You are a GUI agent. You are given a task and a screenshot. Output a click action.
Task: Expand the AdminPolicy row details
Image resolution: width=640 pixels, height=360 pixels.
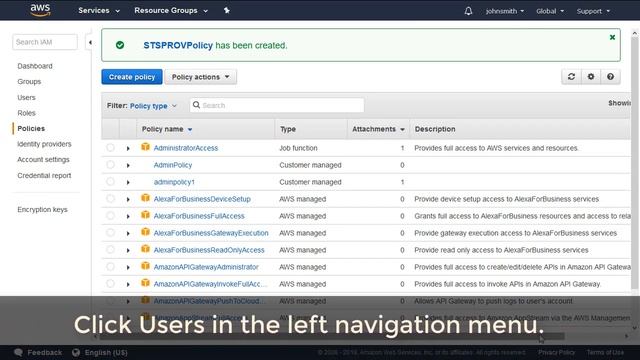pyautogui.click(x=128, y=165)
